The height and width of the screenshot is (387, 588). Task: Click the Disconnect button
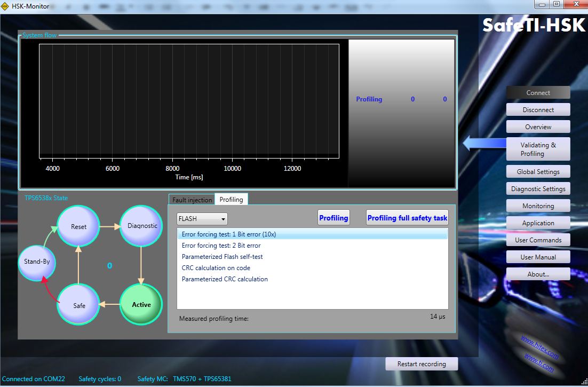(538, 110)
